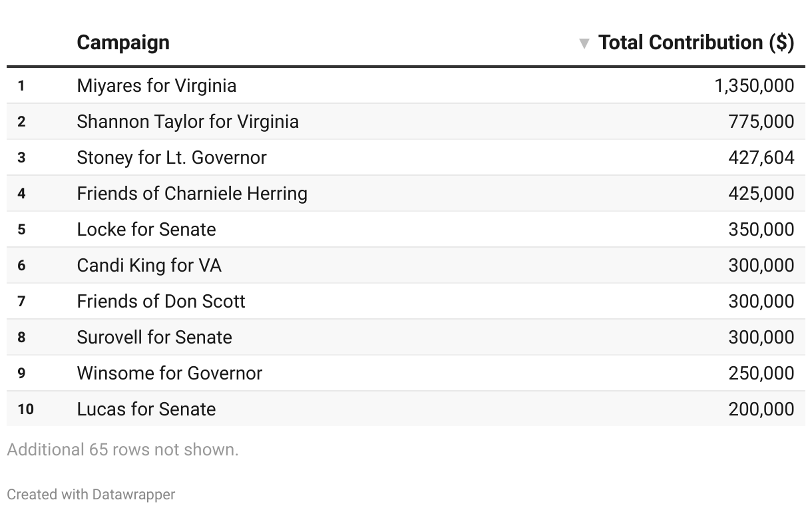Viewport: 812px width, 510px height.
Task: Click the 250,000 contribution figure
Action: pos(761,374)
